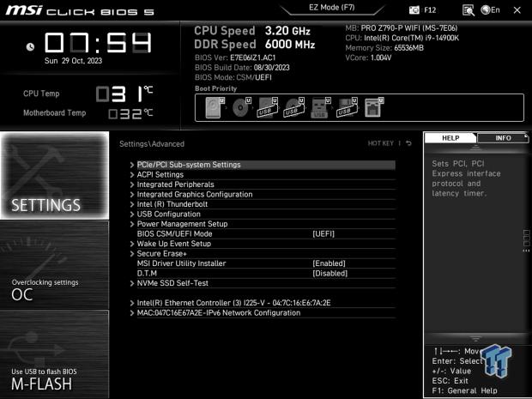Click the date Sun 29 Oct, 2023
Screen dimensions: 532x399
pos(73,61)
